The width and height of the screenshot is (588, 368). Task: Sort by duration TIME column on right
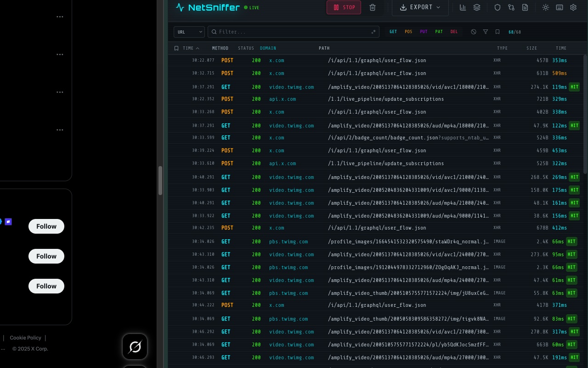click(561, 48)
